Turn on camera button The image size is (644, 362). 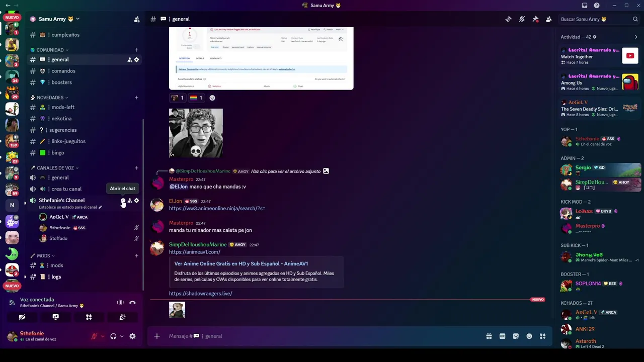(x=22, y=317)
